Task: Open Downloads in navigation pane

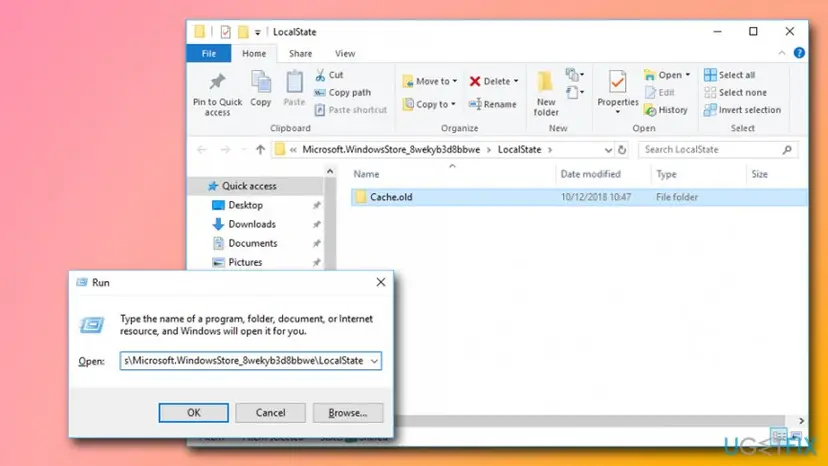Action: 252,224
